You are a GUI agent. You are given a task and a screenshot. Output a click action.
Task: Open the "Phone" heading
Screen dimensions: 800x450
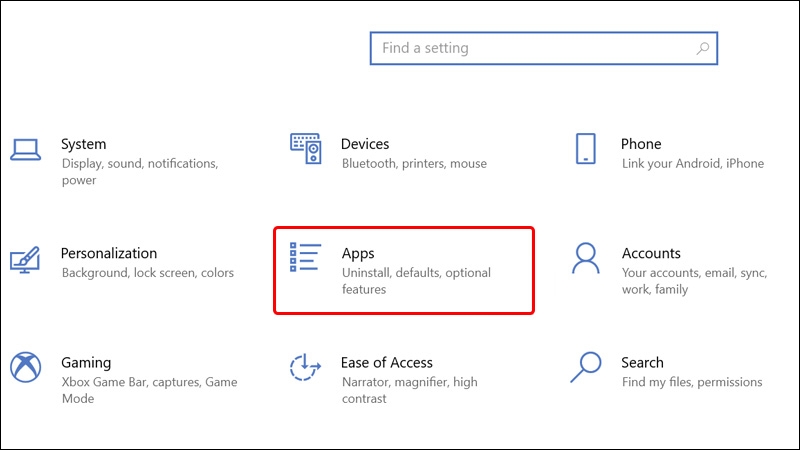coord(641,144)
